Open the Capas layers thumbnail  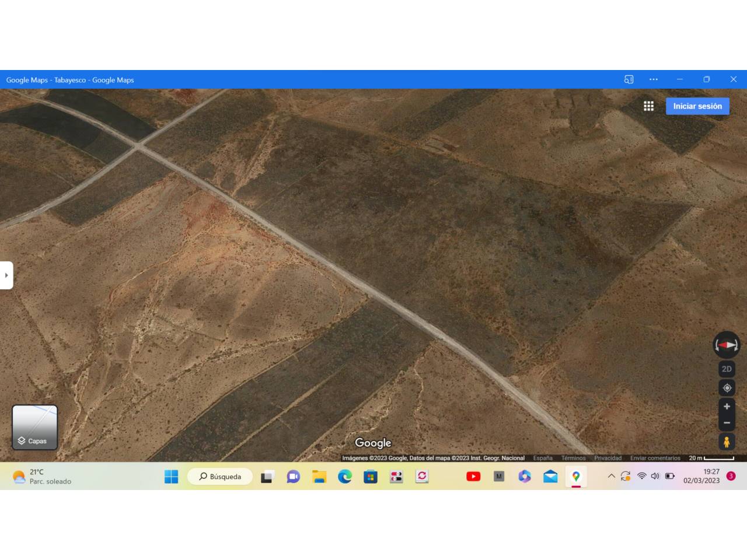(35, 428)
